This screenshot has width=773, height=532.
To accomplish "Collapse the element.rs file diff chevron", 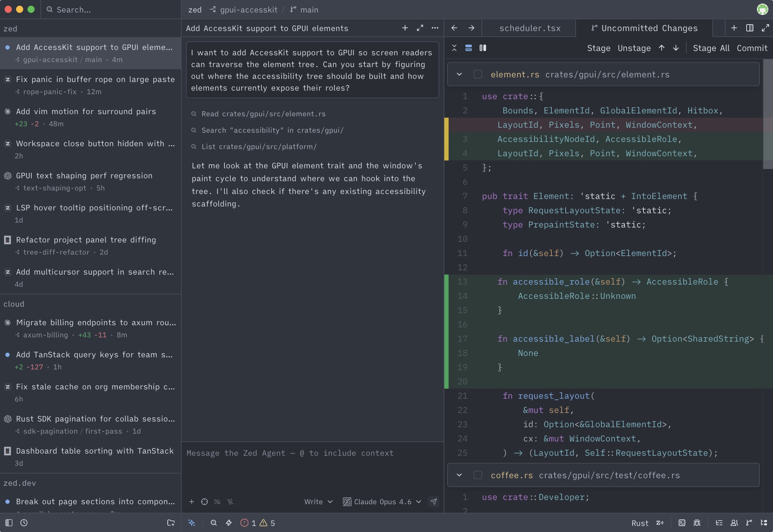I will pyautogui.click(x=459, y=74).
